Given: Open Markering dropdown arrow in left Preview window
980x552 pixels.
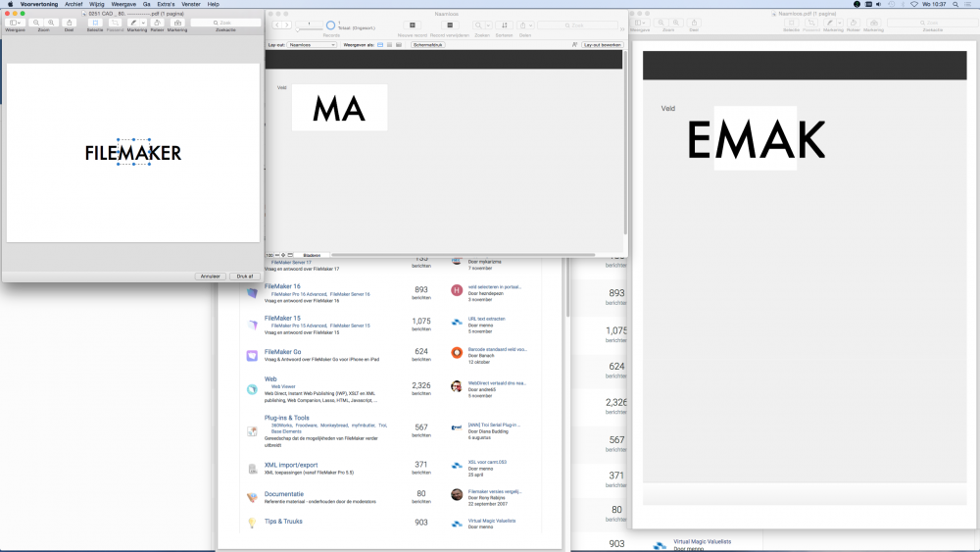Looking at the screenshot, I should click(x=143, y=22).
